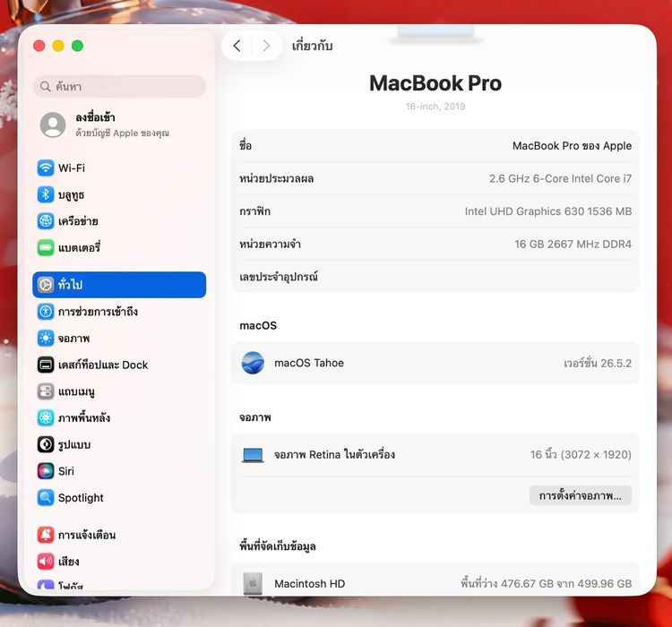Viewport: 672px width, 627px height.
Task: Open the Siri icon in sidebar
Action: click(46, 471)
